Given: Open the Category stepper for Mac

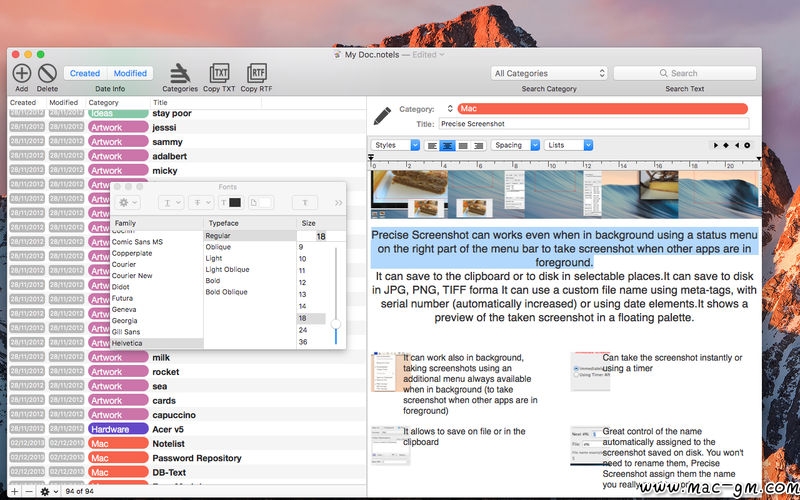Looking at the screenshot, I should pyautogui.click(x=449, y=109).
